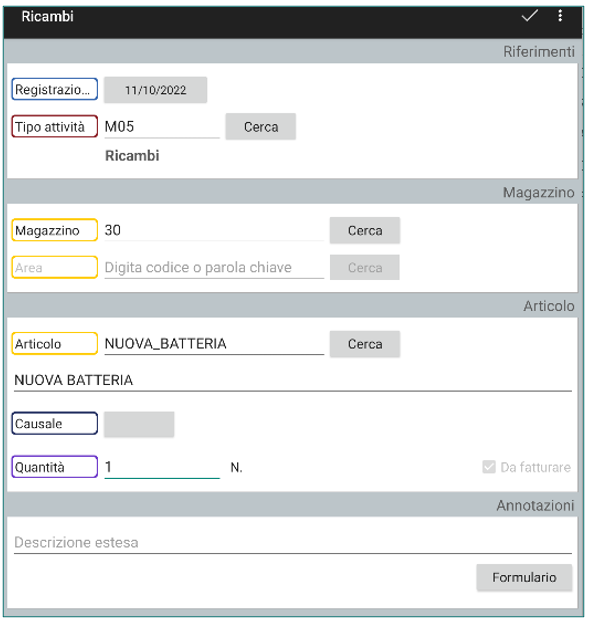The image size is (589, 622).
Task: Toggle the Da fatturare checkbox
Action: click(489, 467)
